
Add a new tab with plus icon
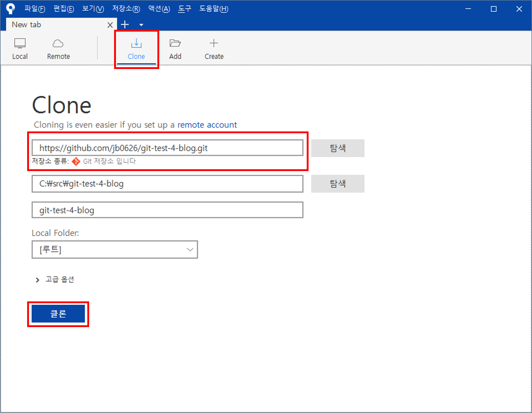point(125,25)
